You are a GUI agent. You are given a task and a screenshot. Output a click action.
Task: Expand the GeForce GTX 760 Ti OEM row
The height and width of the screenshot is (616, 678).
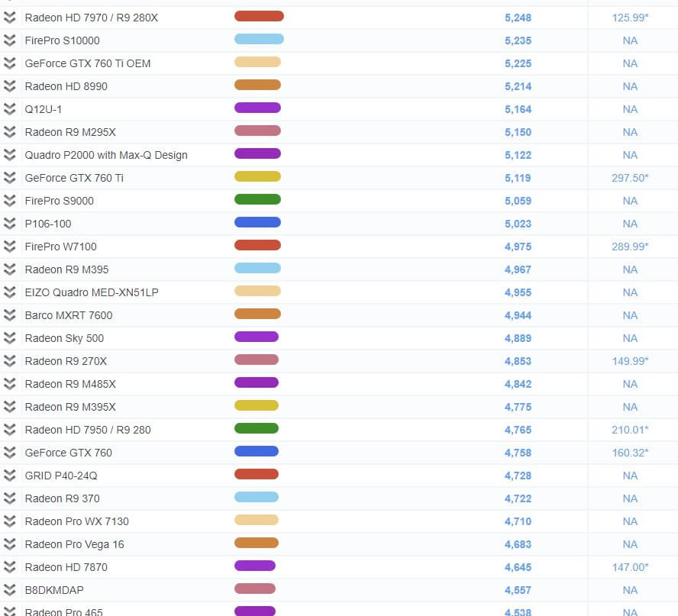pyautogui.click(x=9, y=63)
